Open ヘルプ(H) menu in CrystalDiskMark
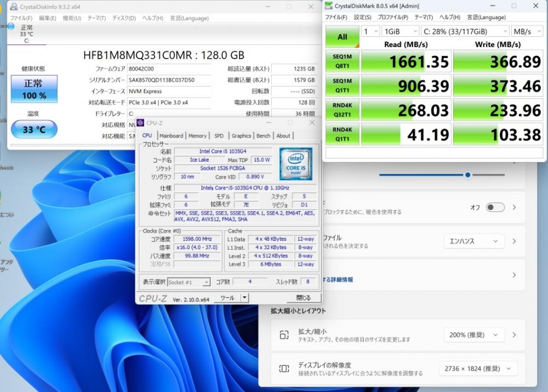The height and width of the screenshot is (392, 548). [x=449, y=17]
